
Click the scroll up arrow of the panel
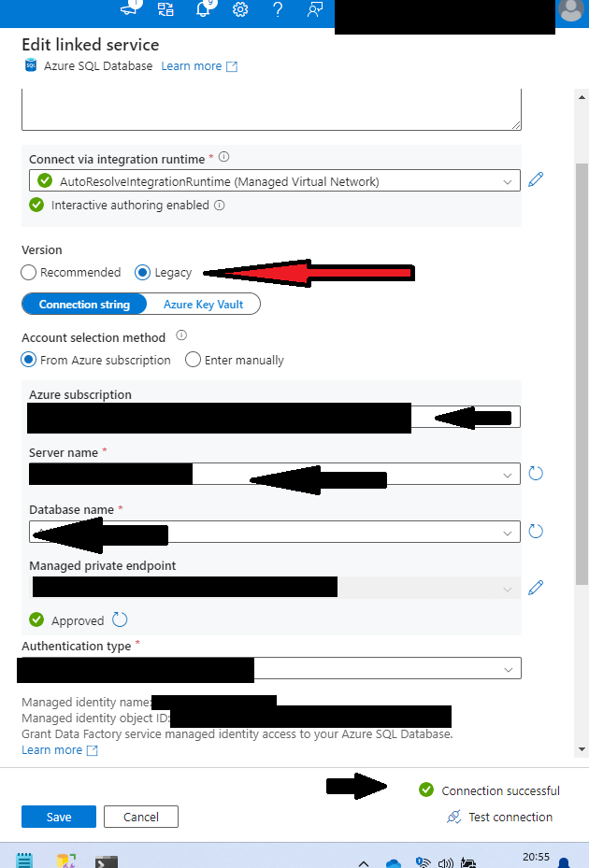pos(582,97)
